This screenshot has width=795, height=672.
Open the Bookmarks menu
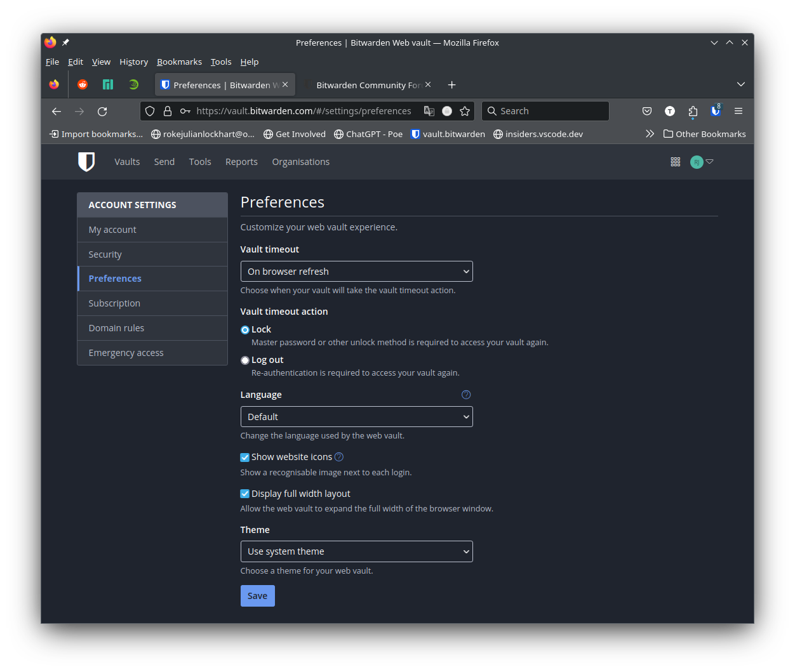180,62
